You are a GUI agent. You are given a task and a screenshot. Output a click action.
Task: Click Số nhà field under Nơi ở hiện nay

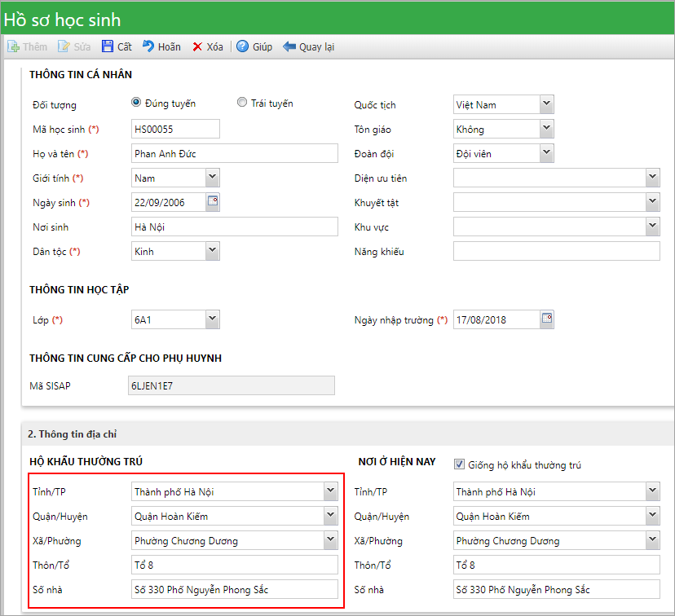point(557,589)
